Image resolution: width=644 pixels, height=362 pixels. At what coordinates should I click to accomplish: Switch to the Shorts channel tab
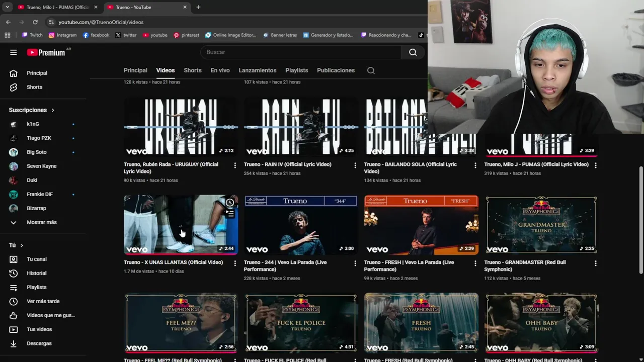(193, 70)
